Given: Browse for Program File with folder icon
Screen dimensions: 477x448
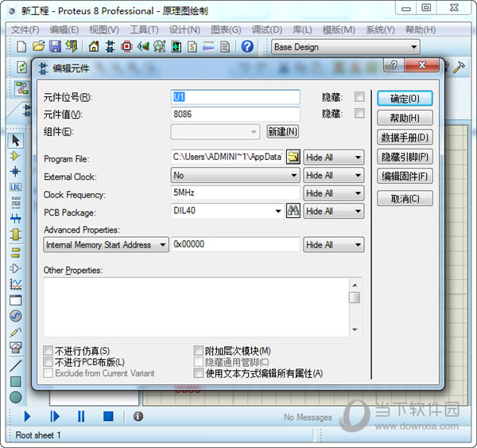Looking at the screenshot, I should click(293, 157).
